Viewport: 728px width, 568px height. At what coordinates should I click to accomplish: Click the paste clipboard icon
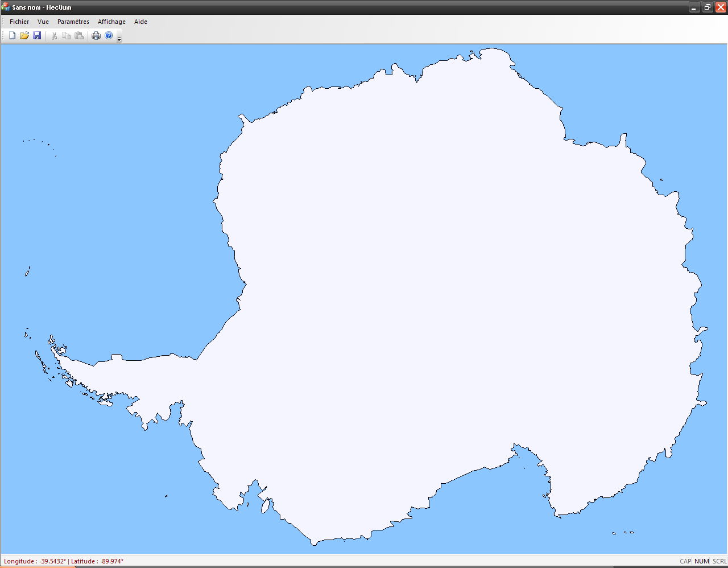click(x=79, y=36)
